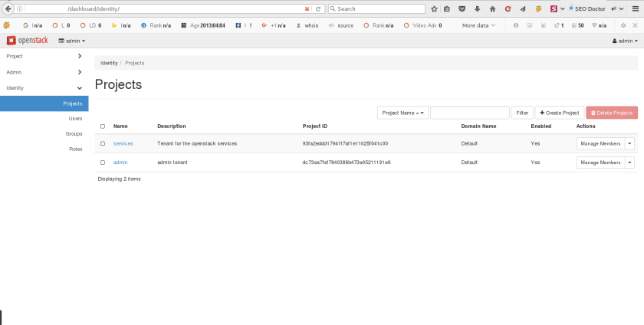
Task: Click the Bing index parameter icon
Action: [x=114, y=25]
